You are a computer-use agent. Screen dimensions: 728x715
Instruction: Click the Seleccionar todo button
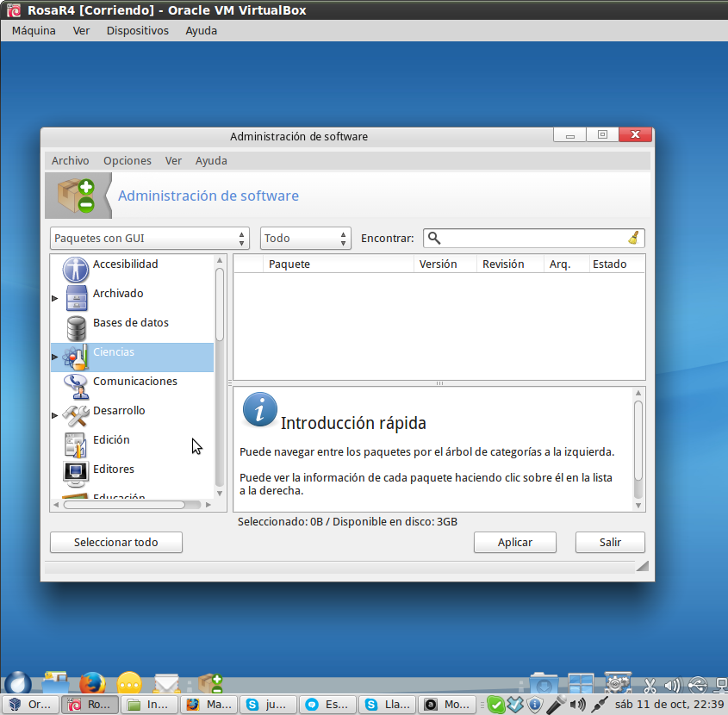116,543
